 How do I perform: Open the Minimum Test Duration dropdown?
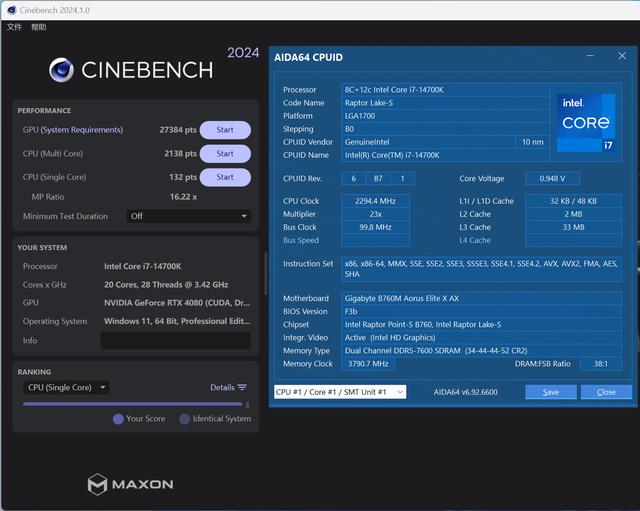pyautogui.click(x=189, y=216)
